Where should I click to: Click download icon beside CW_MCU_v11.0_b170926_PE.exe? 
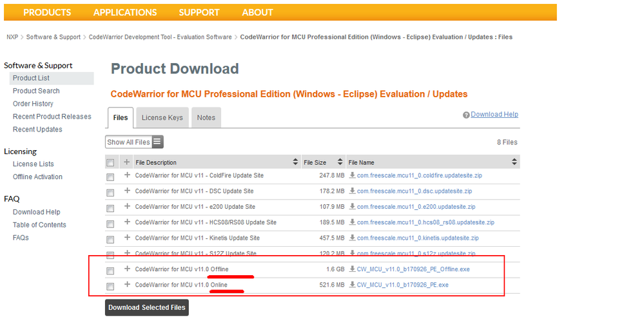pos(353,285)
